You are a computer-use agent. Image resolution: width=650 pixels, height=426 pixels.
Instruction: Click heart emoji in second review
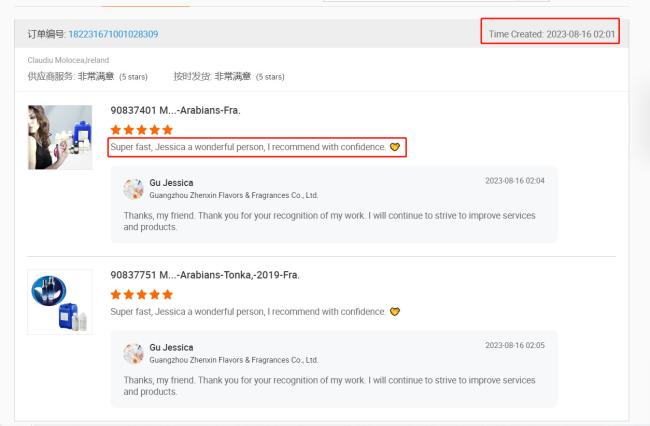click(395, 311)
